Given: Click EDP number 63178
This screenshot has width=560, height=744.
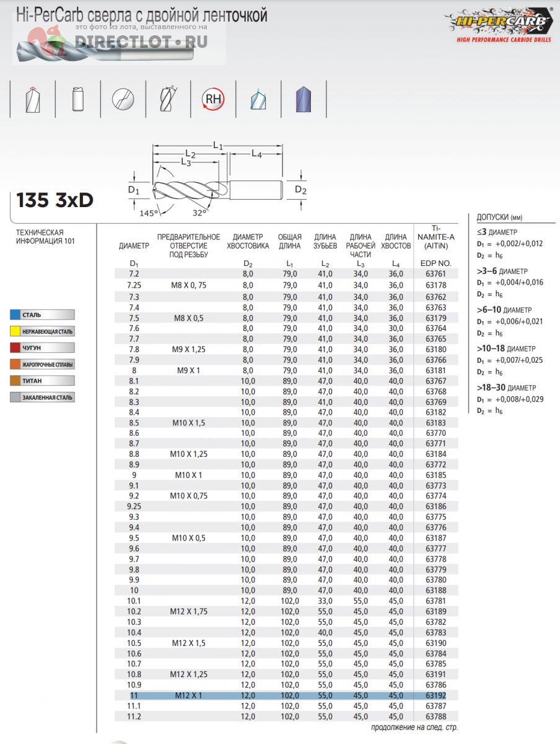Looking at the screenshot, I should click(436, 285).
